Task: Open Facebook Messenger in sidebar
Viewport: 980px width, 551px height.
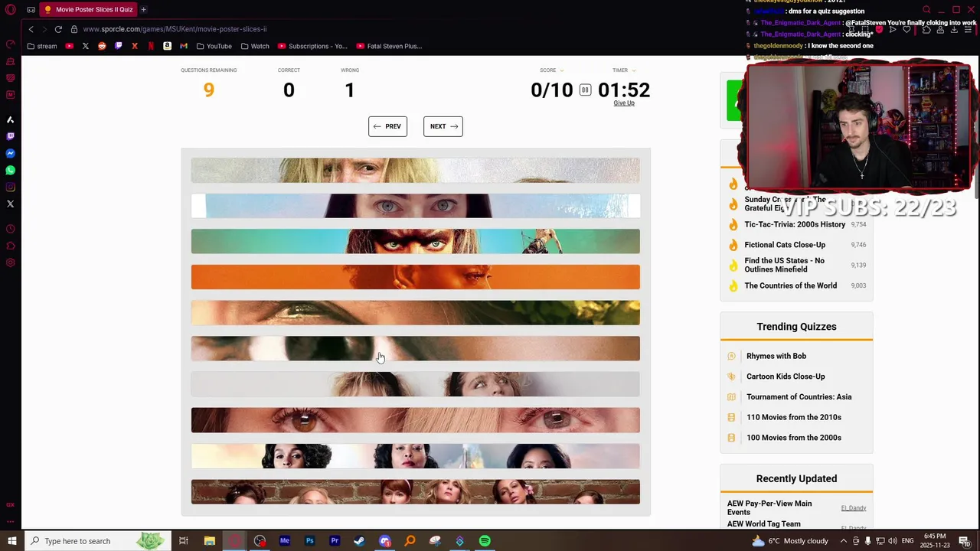Action: click(11, 154)
